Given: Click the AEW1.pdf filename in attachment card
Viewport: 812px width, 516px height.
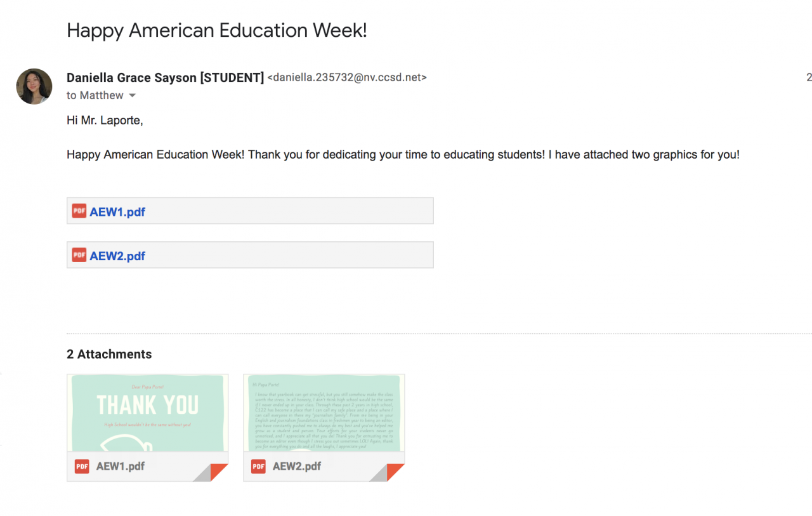Looking at the screenshot, I should tap(121, 466).
